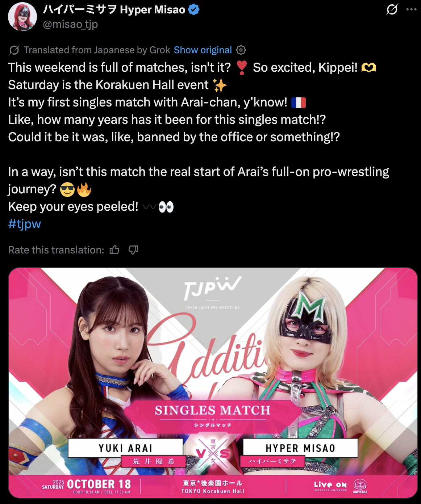
Task: Open translation settings gear icon
Action: [241, 50]
